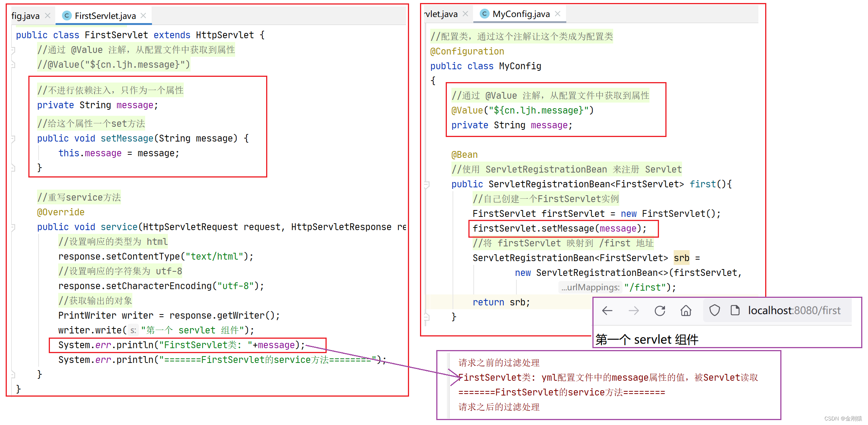Click 'new FirstServlet()' instantiation line

click(597, 214)
